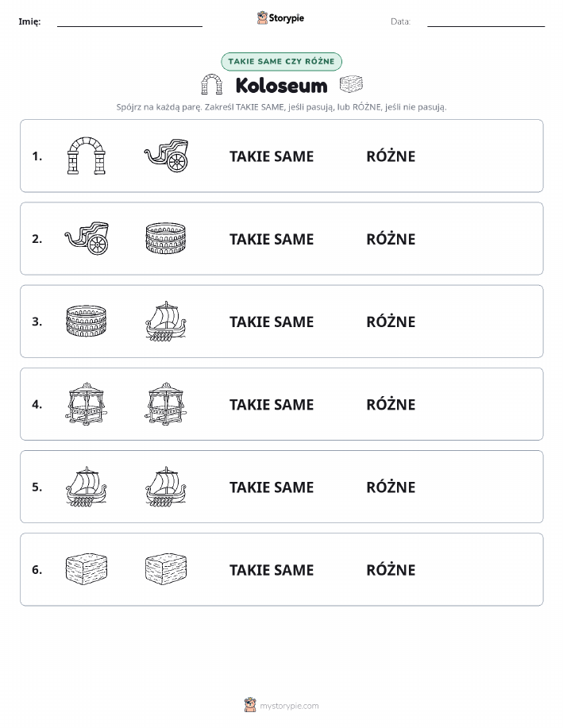
Task: Click the TAKIE SAME CZY RÓŻNE badge
Action: point(281,61)
